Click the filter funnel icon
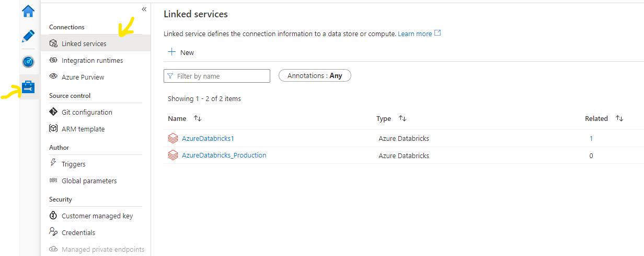644x256 pixels. 170,76
